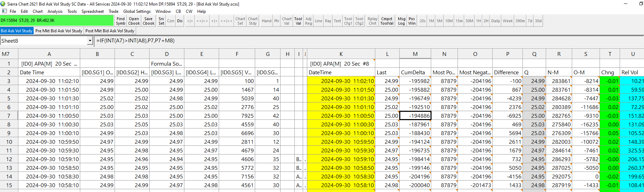The height and width of the screenshot is (192, 644).
Task: Toggle the Hand tool mode
Action: pyautogui.click(x=267, y=21)
